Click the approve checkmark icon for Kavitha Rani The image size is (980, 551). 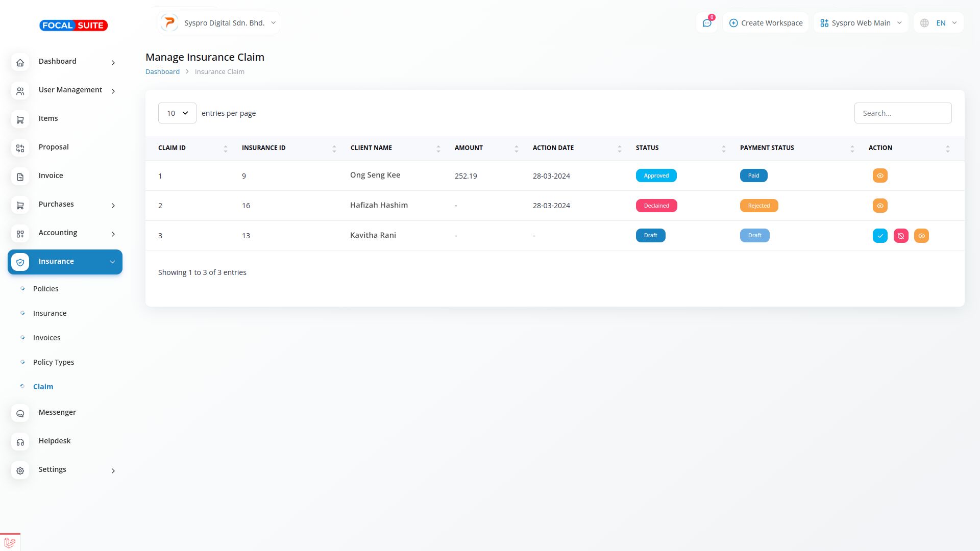880,236
